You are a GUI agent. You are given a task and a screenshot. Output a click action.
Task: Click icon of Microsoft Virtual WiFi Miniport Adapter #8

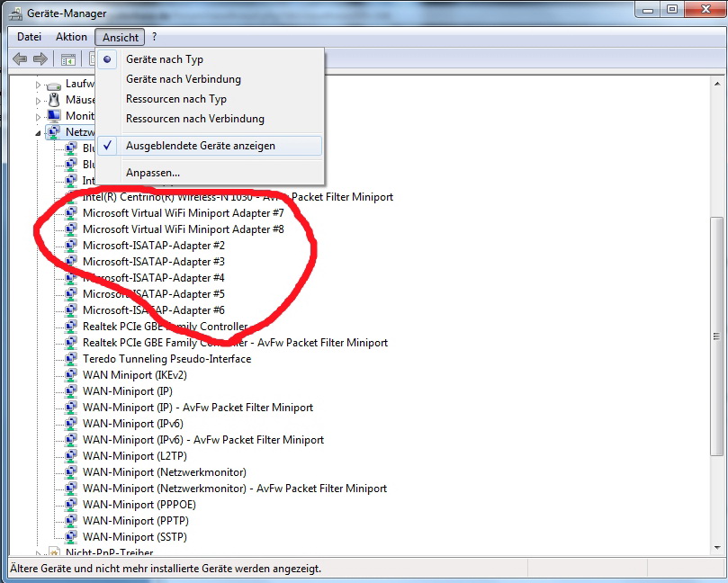pyautogui.click(x=70, y=229)
